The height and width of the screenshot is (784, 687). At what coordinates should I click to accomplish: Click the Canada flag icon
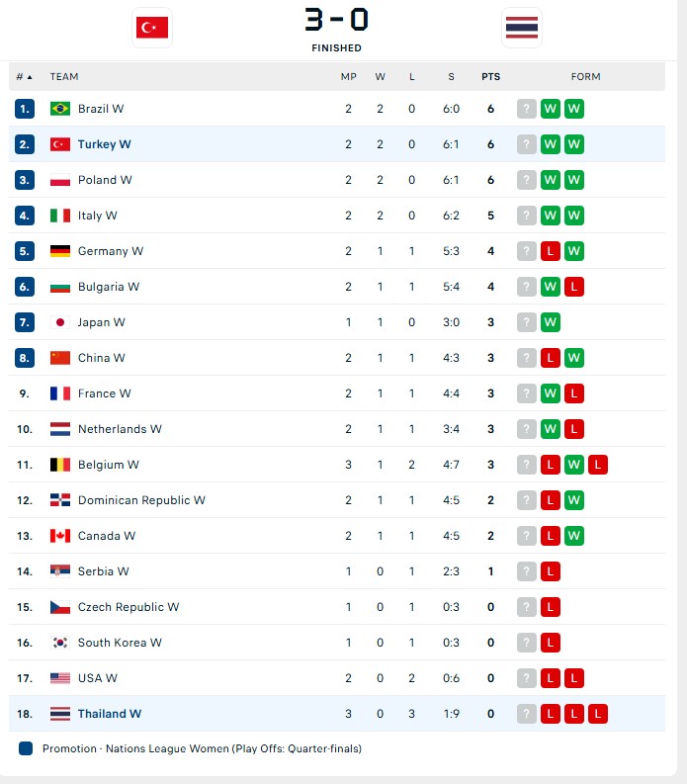60,536
